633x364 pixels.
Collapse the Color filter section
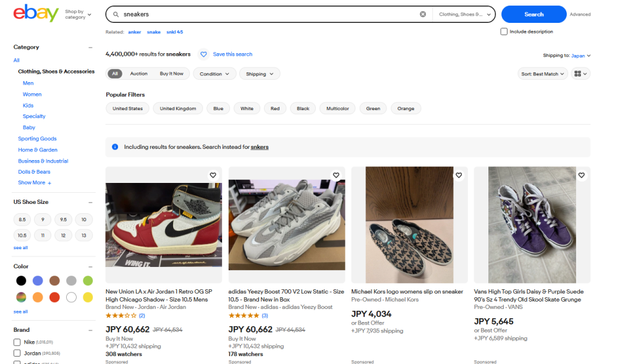tap(90, 267)
